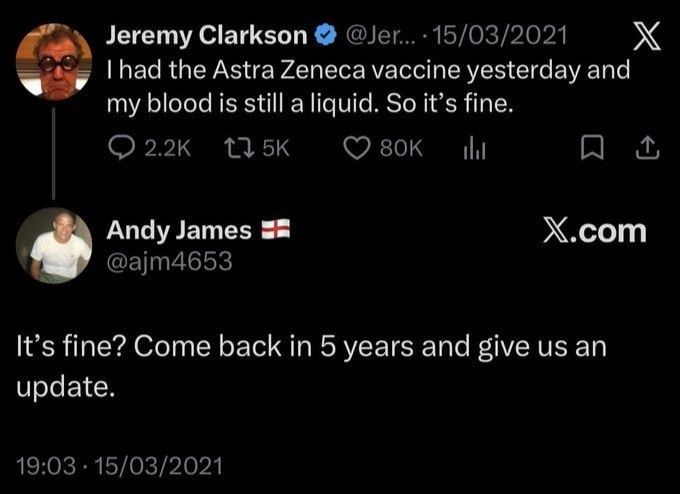The image size is (680, 494).
Task: Share the tweet using upload arrow icon
Action: point(647,148)
